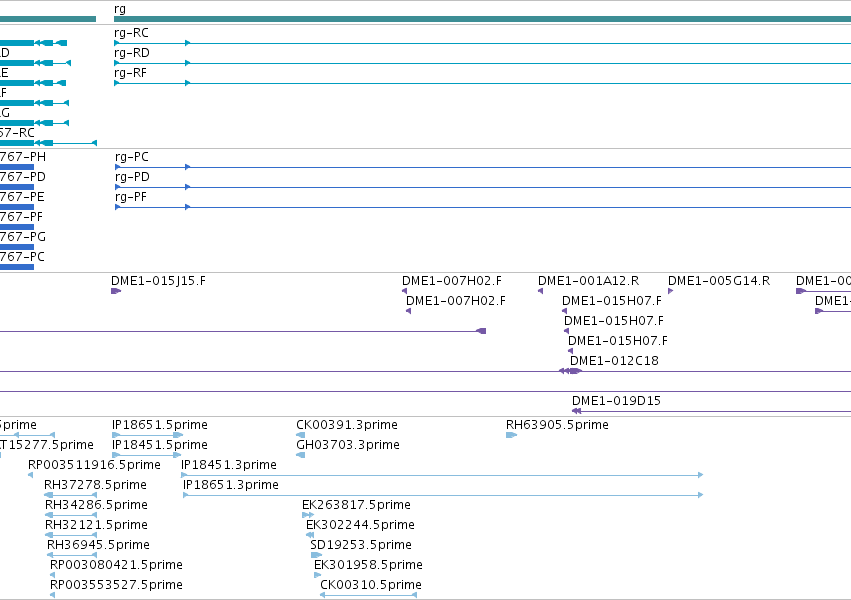Select the RP003511916.5prime EST label
This screenshot has width=851, height=600.
pos(94,465)
